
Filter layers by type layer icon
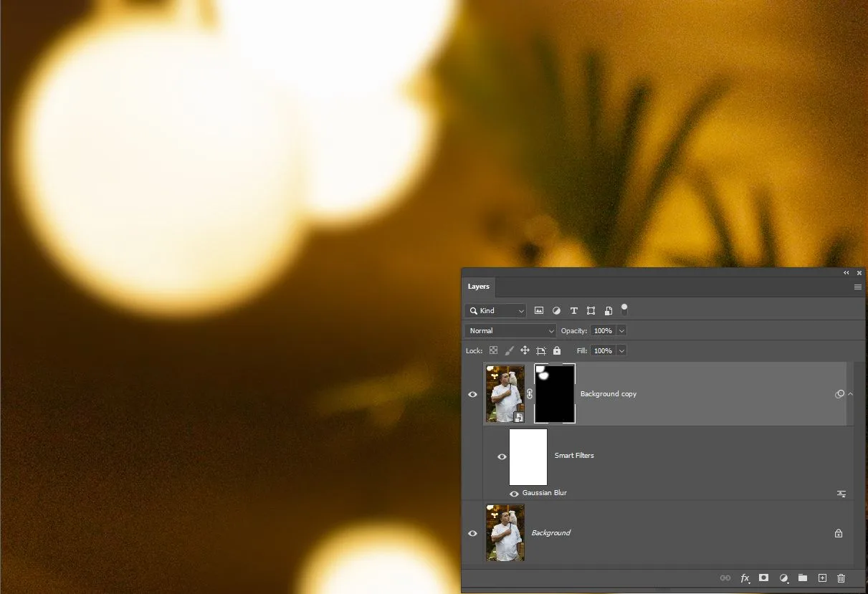tap(573, 311)
